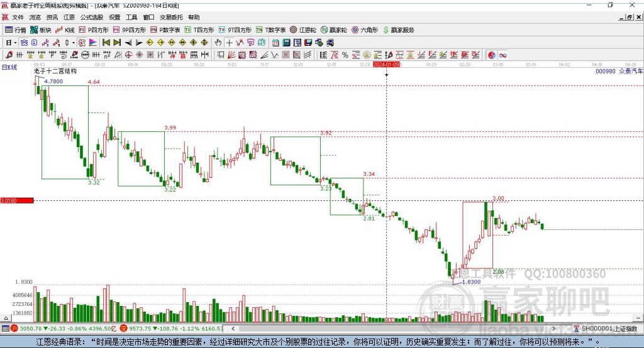The width and height of the screenshot is (644, 348).
Task: Open the 设置 menu
Action: tap(114, 17)
